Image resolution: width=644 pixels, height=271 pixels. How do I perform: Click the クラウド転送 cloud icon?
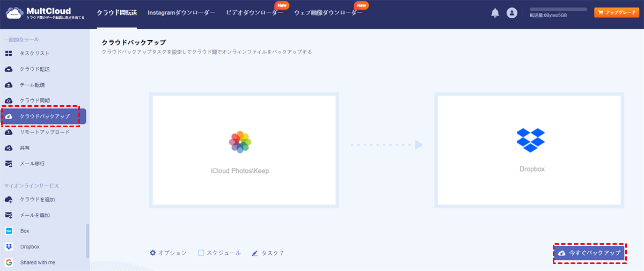[9, 69]
